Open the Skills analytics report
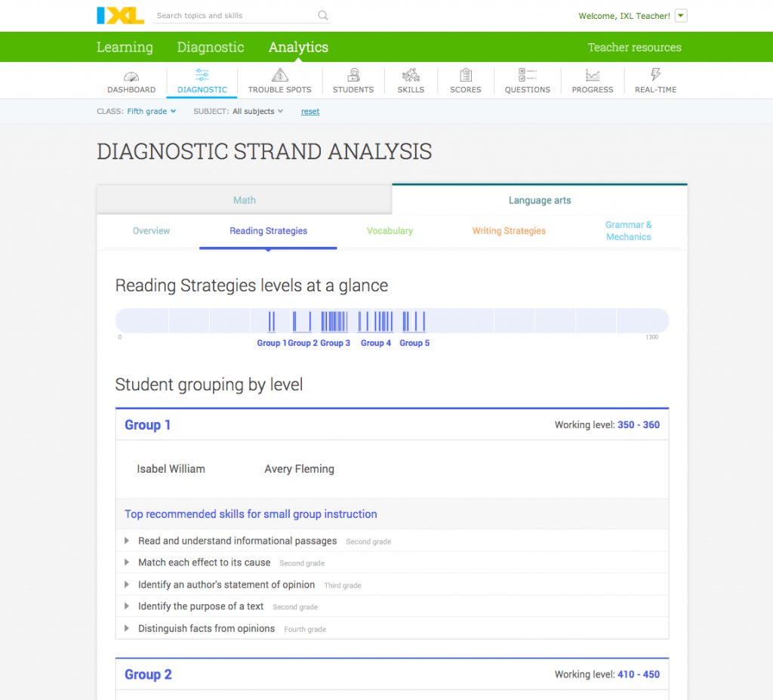This screenshot has width=773, height=700. coord(411,80)
